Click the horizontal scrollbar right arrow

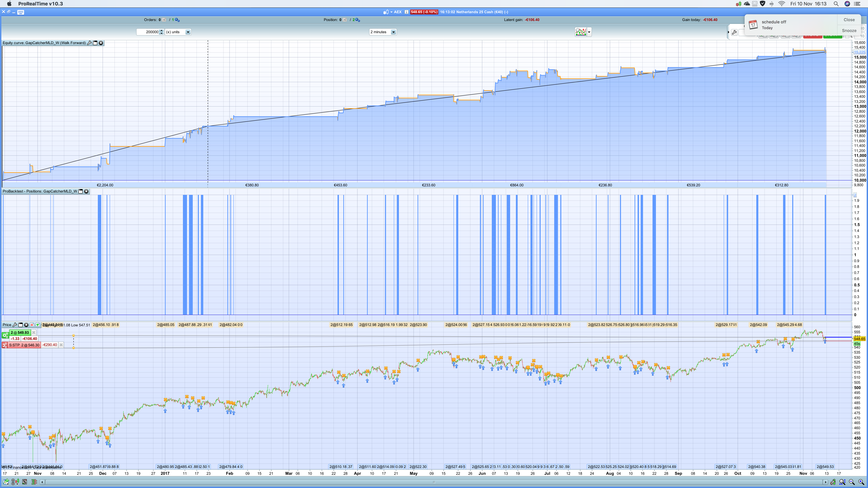825,482
